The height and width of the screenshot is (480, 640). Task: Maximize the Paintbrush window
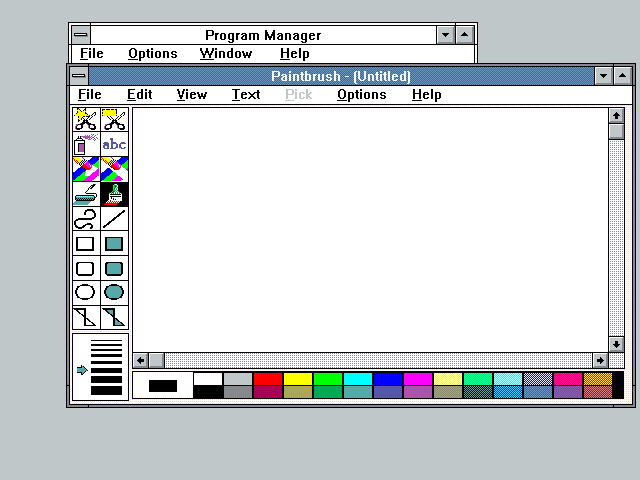pyautogui.click(x=622, y=76)
